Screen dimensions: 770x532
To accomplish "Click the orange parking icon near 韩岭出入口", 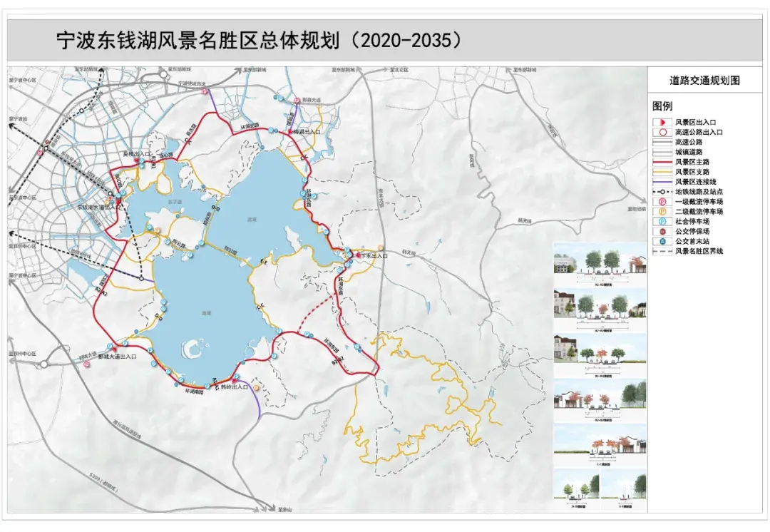I will 257,387.
